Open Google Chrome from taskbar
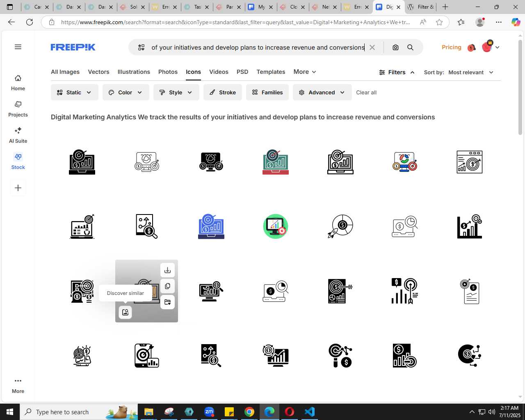Image resolution: width=525 pixels, height=420 pixels. (249, 412)
